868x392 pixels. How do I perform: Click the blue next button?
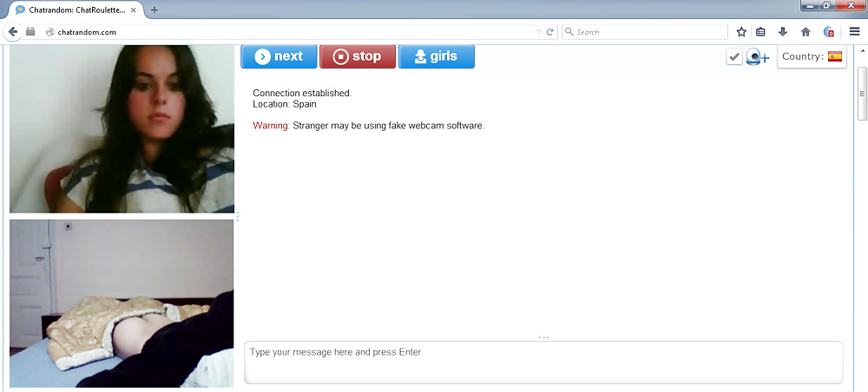pos(279,56)
